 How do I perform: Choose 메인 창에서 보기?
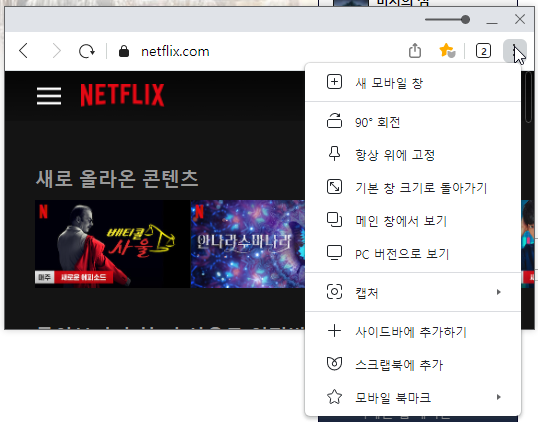(413, 220)
